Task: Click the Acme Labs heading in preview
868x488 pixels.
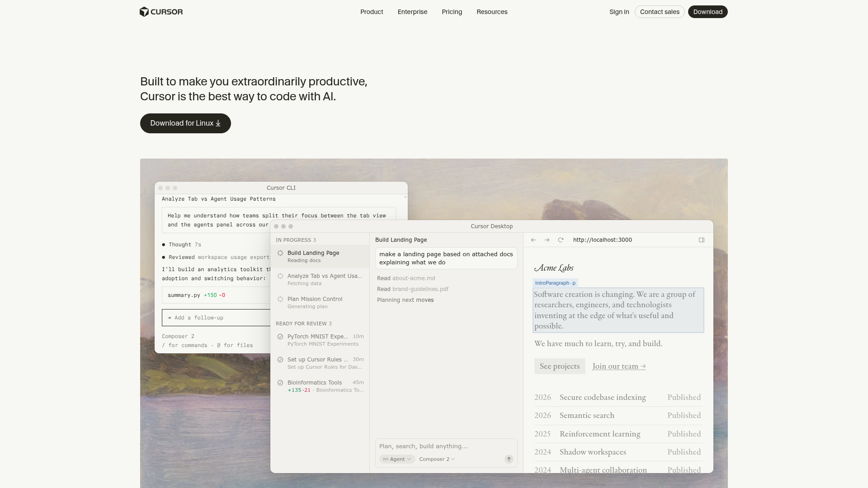Action: click(x=554, y=268)
